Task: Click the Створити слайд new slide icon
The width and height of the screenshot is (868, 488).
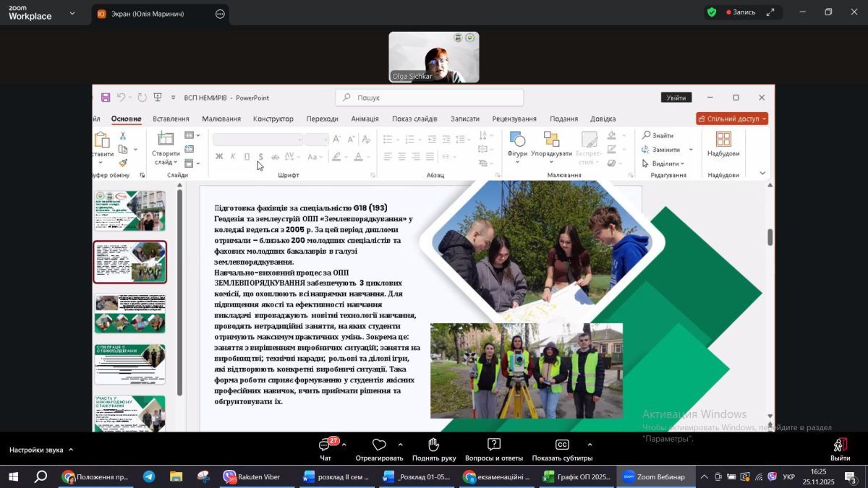Action: (166, 140)
